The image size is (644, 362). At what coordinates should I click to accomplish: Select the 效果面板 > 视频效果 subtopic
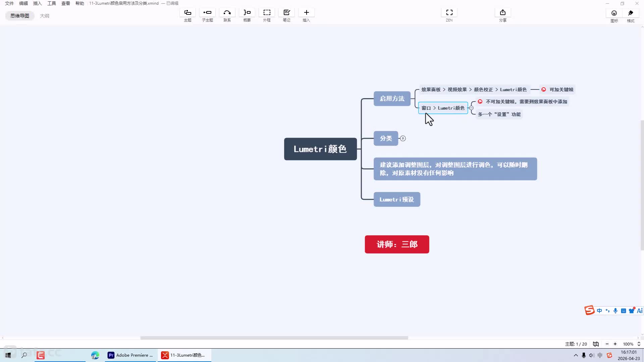coord(474,89)
